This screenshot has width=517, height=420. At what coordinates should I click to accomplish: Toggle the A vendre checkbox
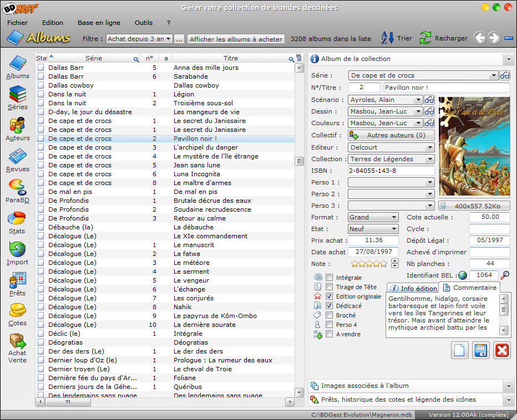point(330,334)
